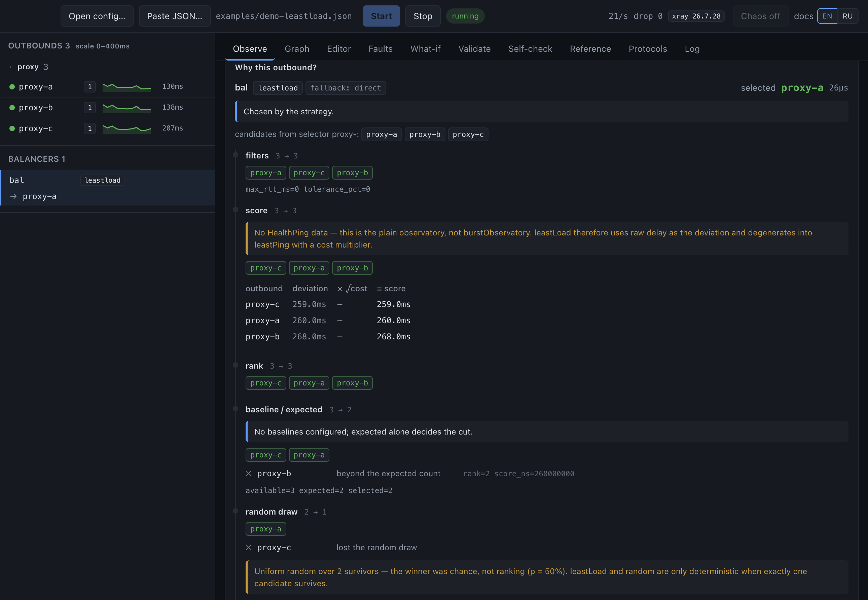Click the proxy-c chip in candidates row
The height and width of the screenshot is (600, 868).
click(468, 135)
